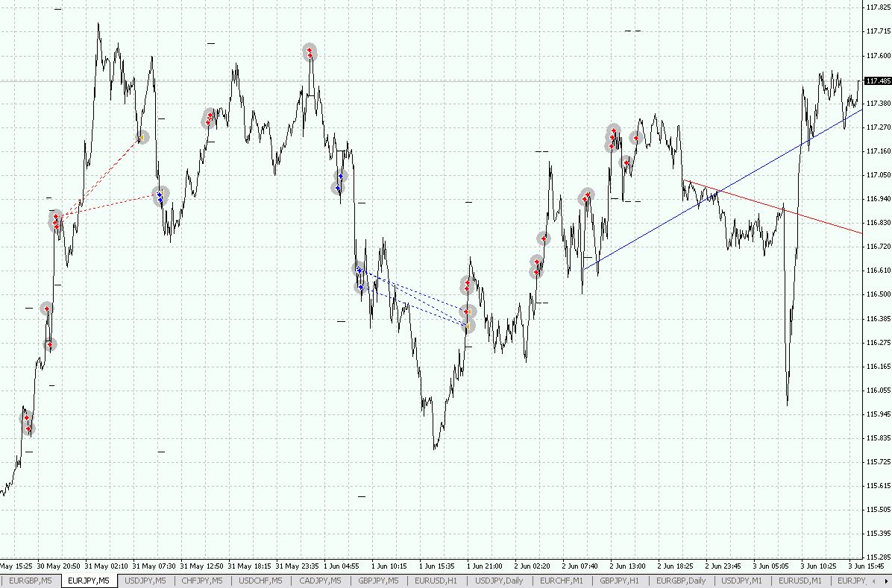Click the '3 Jun 05:05' time label
The image size is (892, 588).
tap(771, 566)
